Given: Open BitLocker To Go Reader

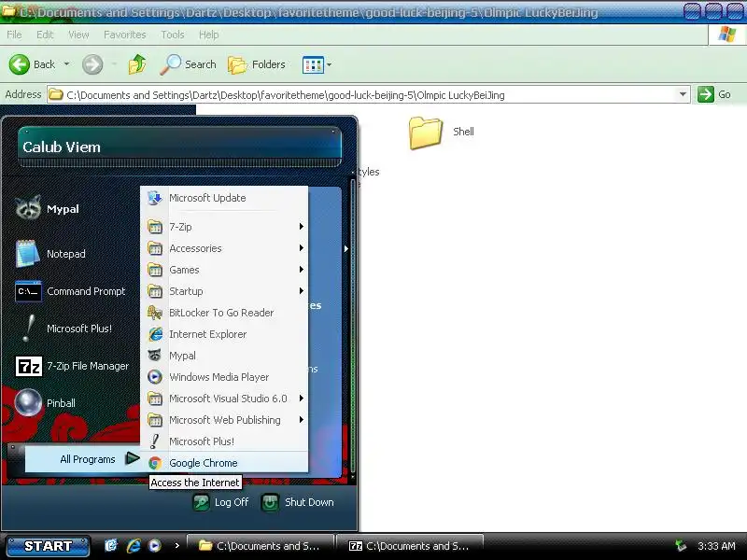Looking at the screenshot, I should click(x=224, y=313).
